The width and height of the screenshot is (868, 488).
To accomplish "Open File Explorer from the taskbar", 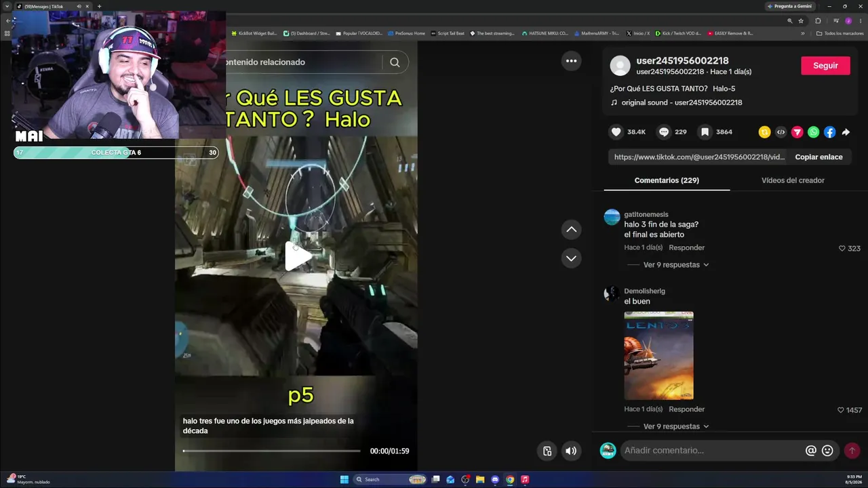I will point(480,479).
